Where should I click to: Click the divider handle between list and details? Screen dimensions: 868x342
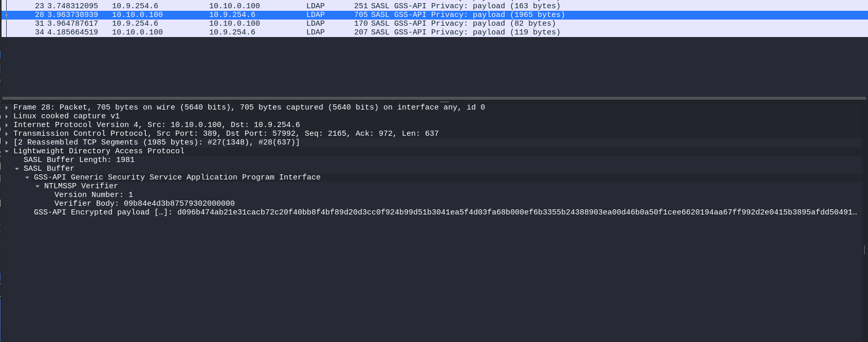tap(444, 101)
